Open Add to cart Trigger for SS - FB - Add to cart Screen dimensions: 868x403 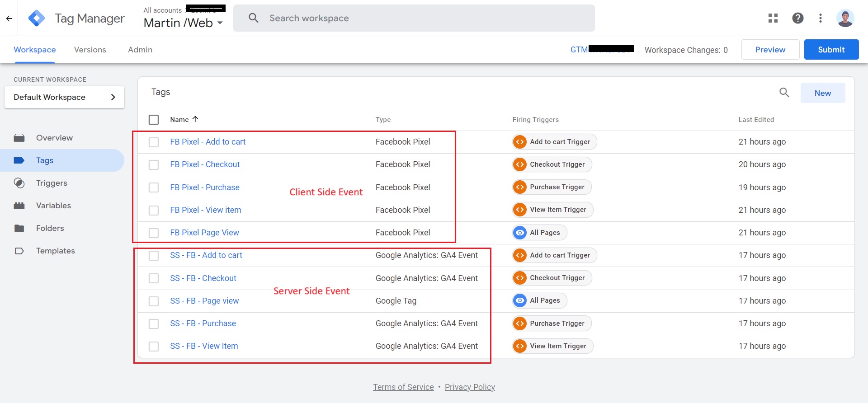tap(555, 255)
